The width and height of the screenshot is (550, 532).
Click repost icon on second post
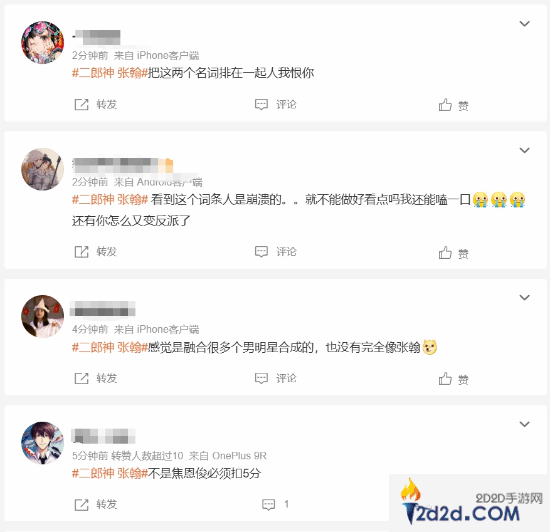(81, 252)
